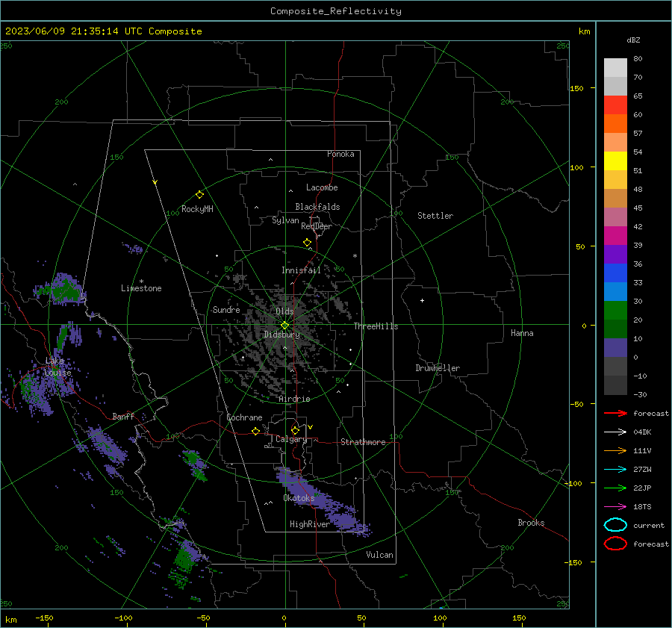Image resolution: width=672 pixels, height=628 pixels.
Task: Pick the purple 36-39 dBZ swatch
Action: point(615,255)
